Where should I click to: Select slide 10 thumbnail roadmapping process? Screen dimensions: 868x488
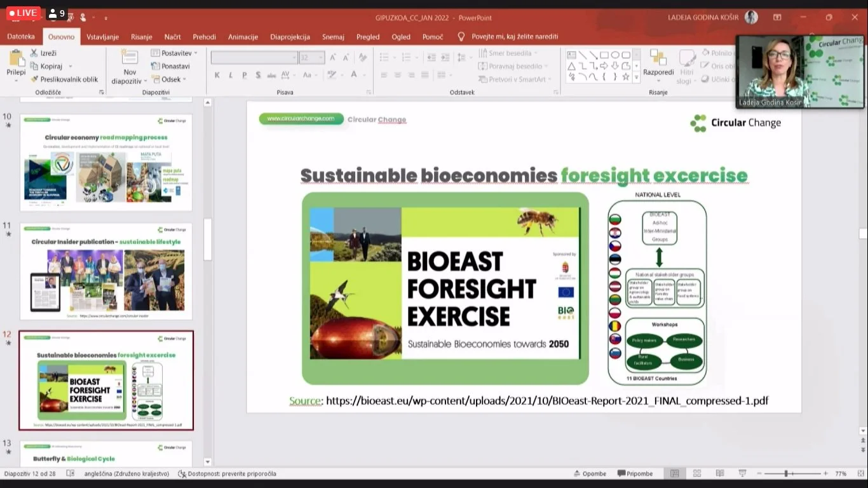tap(106, 163)
